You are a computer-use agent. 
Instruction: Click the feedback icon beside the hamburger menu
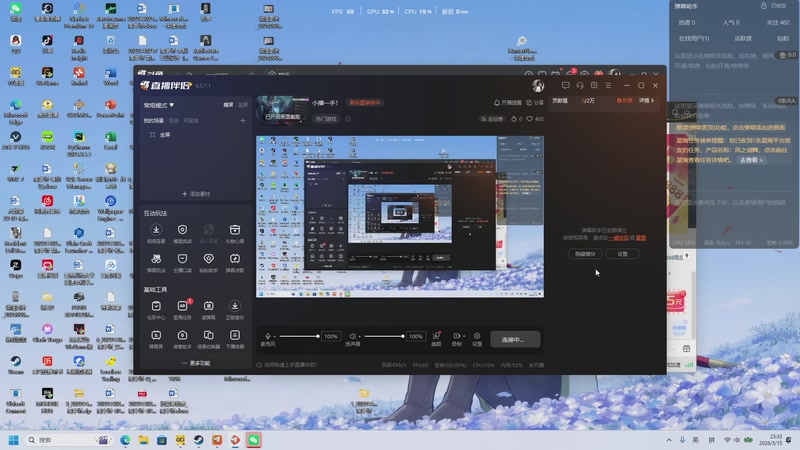pos(594,85)
